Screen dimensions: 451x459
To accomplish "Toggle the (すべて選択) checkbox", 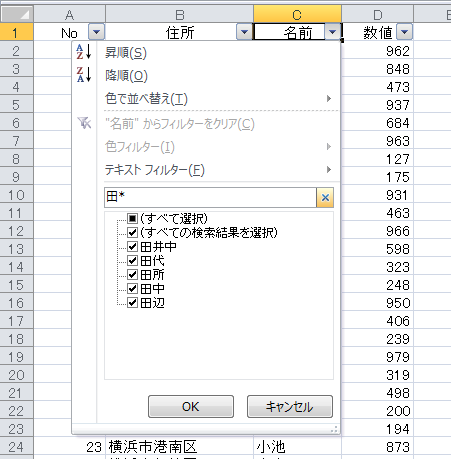I will pyautogui.click(x=132, y=219).
